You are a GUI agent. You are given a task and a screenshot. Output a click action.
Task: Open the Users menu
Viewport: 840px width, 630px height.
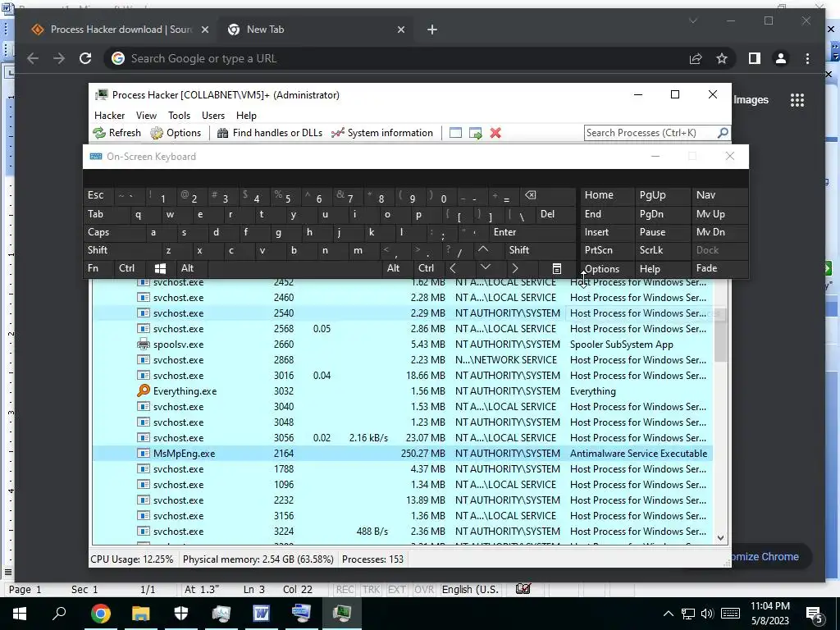pos(213,116)
